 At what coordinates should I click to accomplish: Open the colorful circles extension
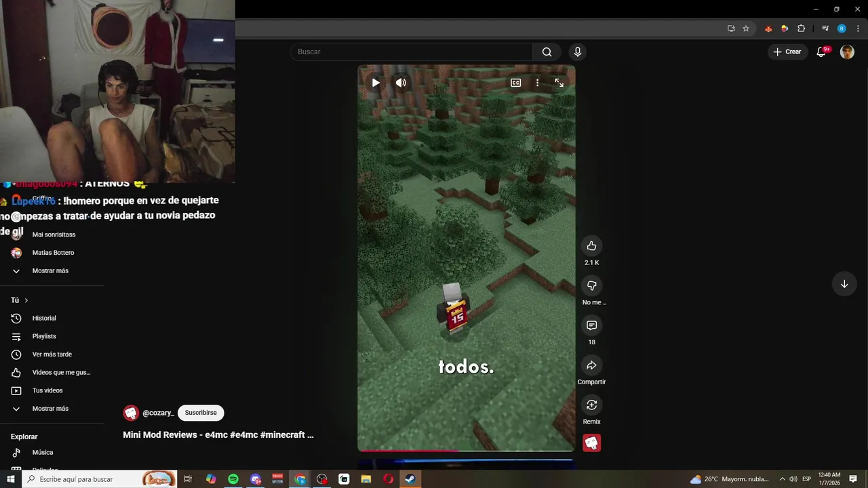coord(785,28)
